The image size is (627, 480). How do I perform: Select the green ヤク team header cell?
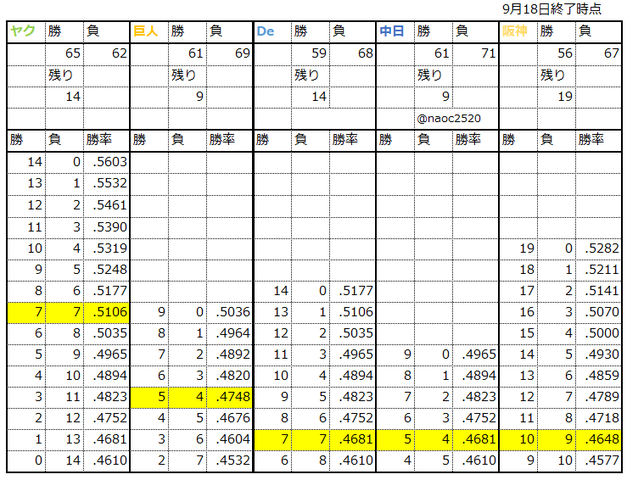click(26, 31)
